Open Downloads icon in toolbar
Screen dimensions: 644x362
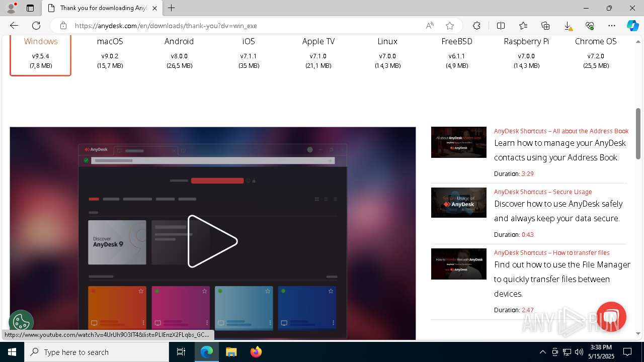pyautogui.click(x=568, y=26)
